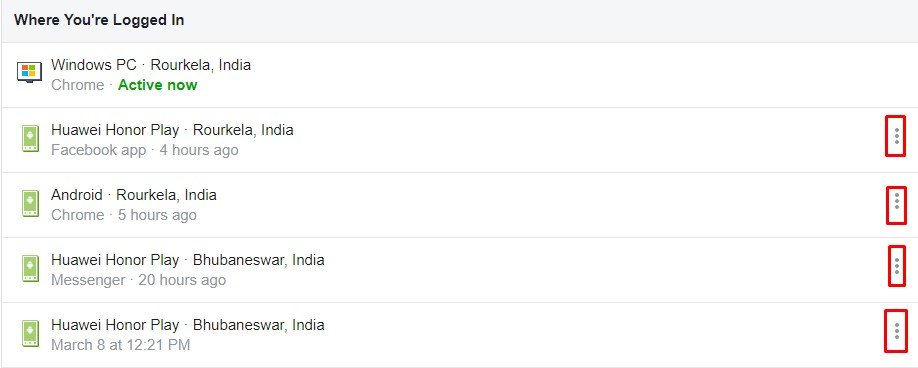Open three-dot menu for Facebook app session
The image size is (918, 368).
pos(896,136)
